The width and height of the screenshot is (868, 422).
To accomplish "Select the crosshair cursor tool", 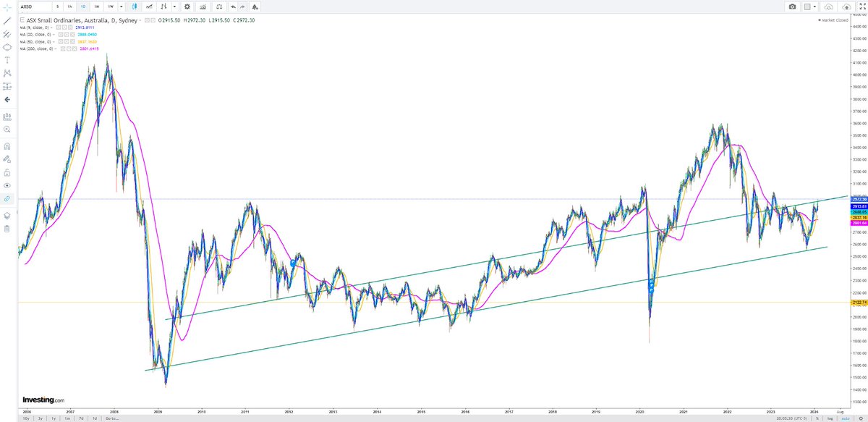I will tap(7, 8).
